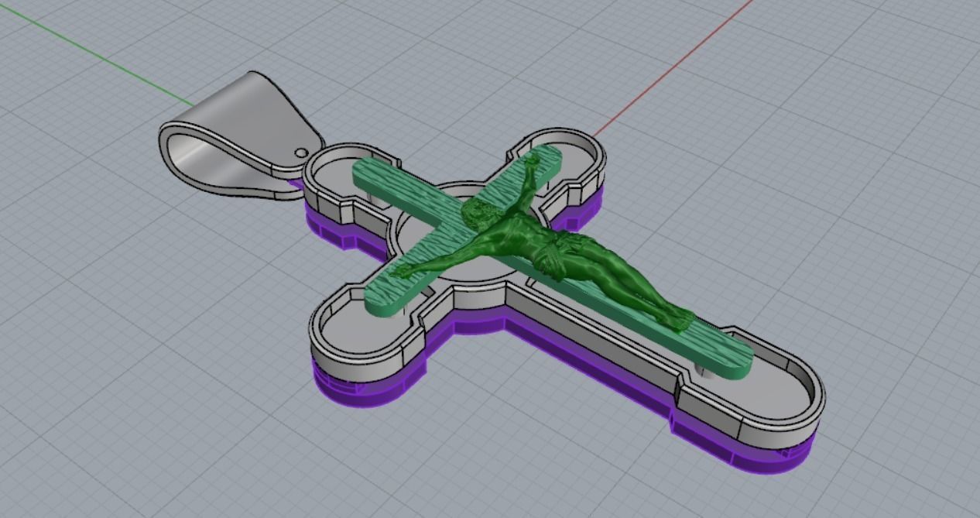This screenshot has height=518, width=980.
Task: Pick the small round hole on bail
Action: pyautogui.click(x=300, y=153)
